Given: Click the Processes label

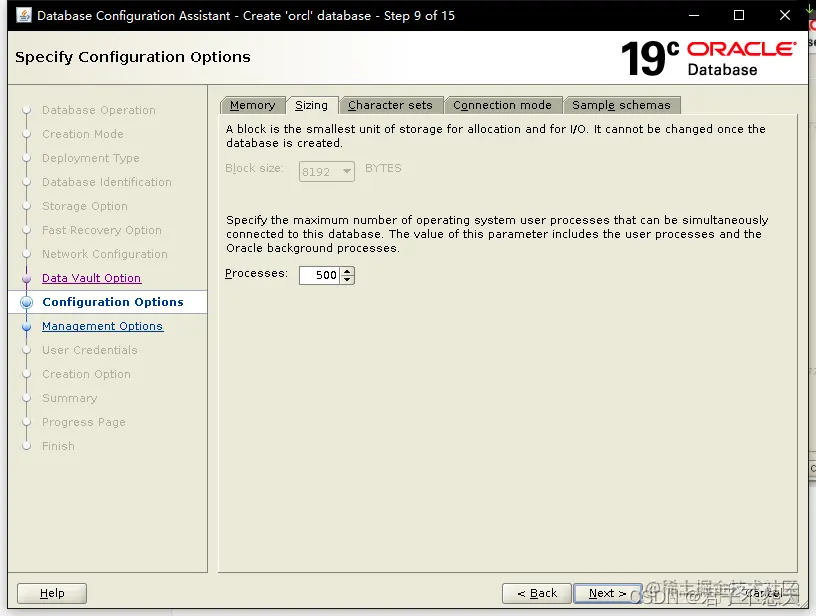Looking at the screenshot, I should [256, 273].
